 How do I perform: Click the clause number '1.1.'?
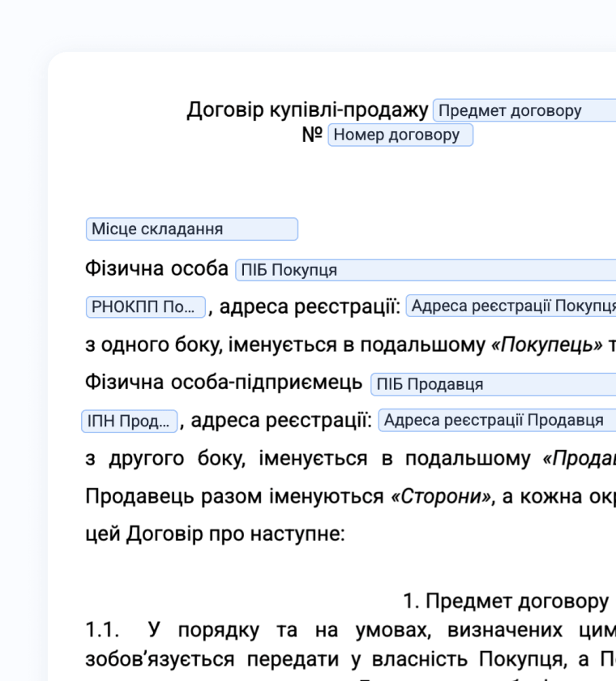tap(102, 630)
